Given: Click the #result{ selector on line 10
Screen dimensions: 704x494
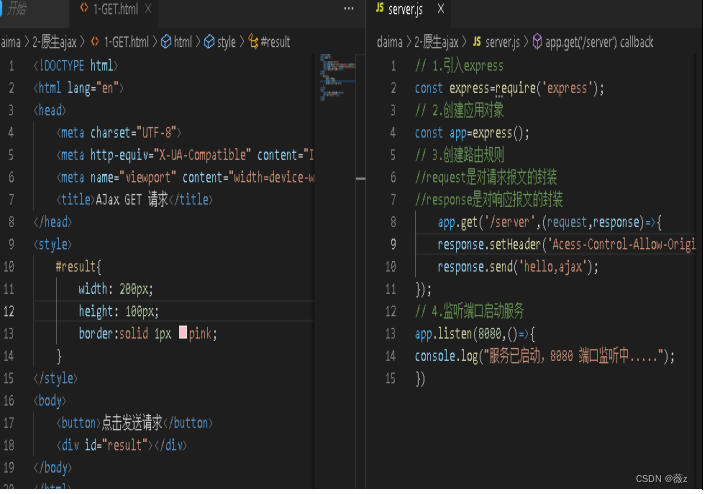Looking at the screenshot, I should click(x=79, y=267).
